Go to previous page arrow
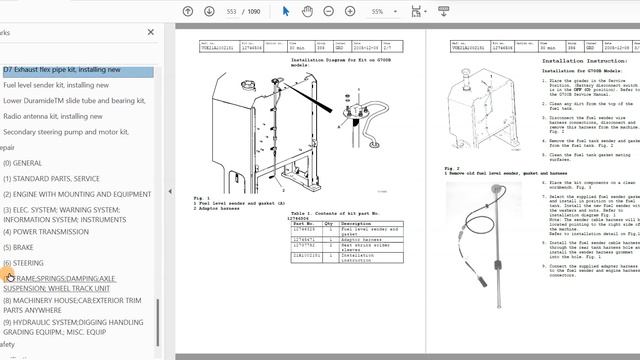The width and height of the screenshot is (640, 360). 188,11
